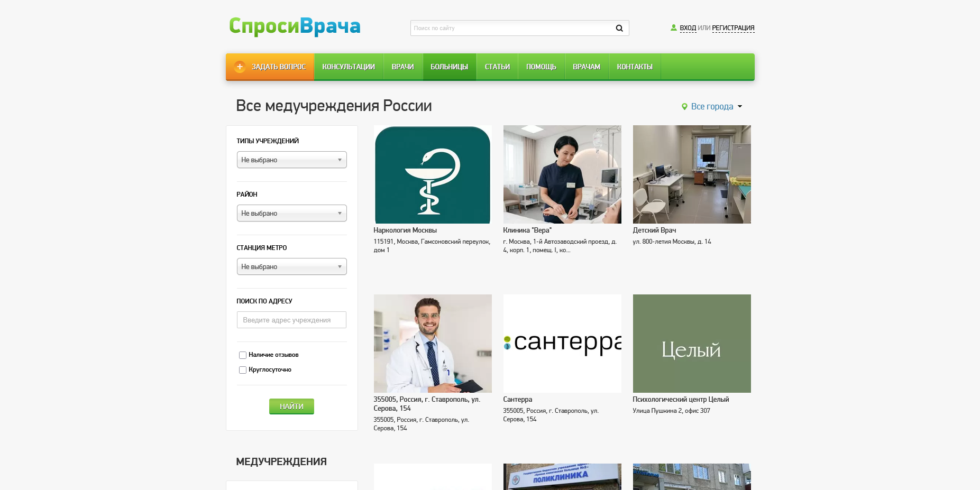Open the Психологический центр Целый link

click(681, 400)
